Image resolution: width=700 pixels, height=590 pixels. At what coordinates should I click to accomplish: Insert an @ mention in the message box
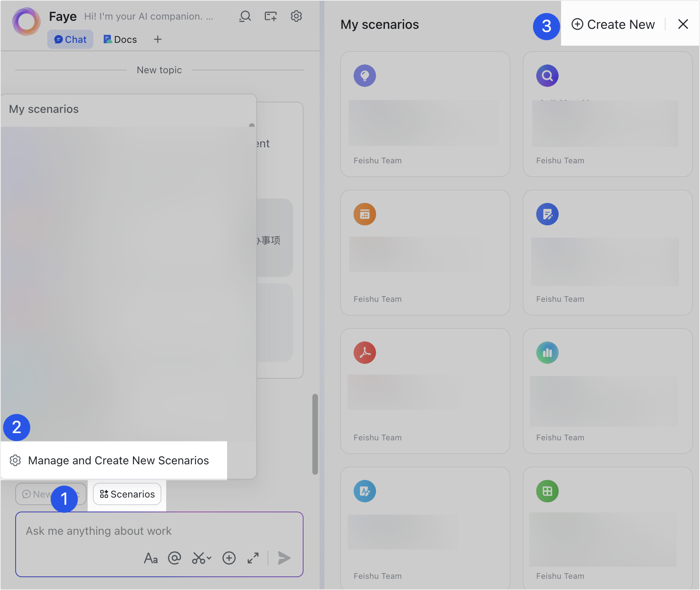pos(175,558)
